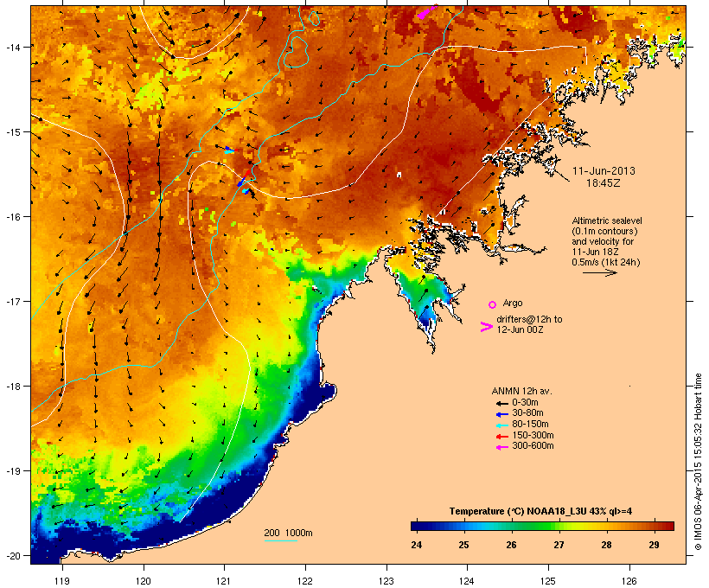709x588 pixels.
Task: Click the longitude axis label 121
Action: tap(224, 581)
